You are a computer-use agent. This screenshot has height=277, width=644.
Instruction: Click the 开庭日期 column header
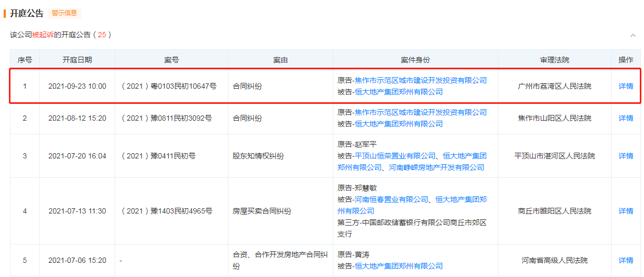click(x=77, y=60)
